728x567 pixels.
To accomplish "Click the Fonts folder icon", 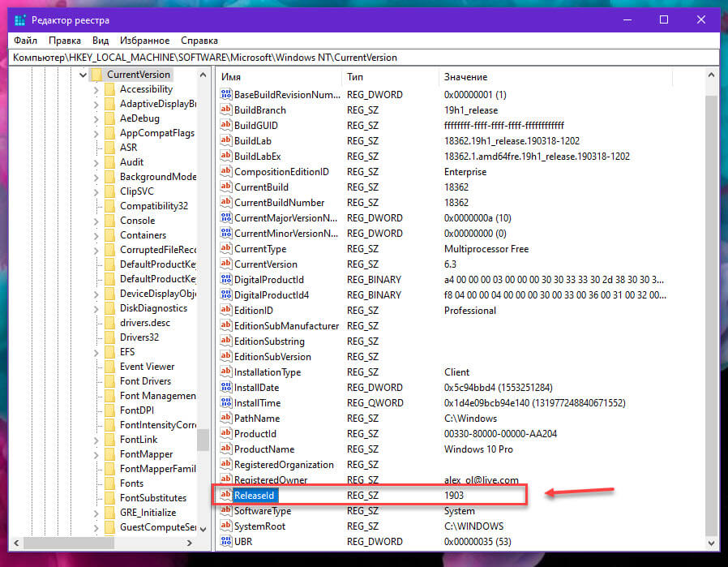I will pos(110,483).
